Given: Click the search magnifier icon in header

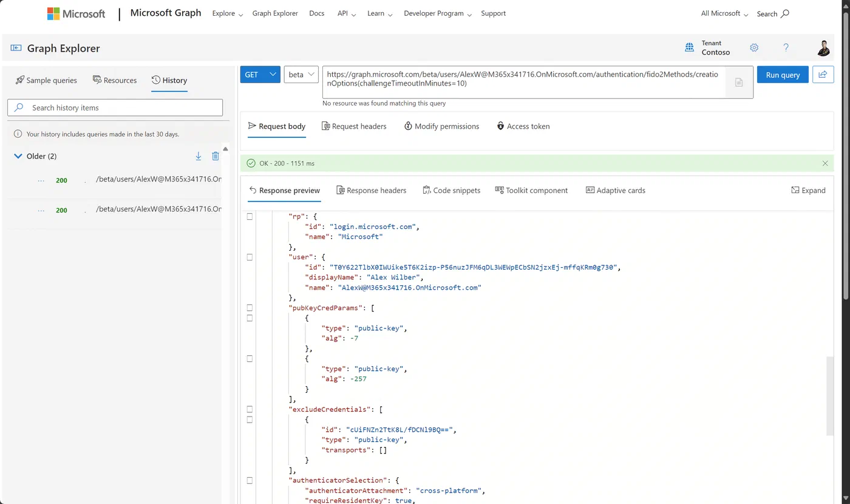Looking at the screenshot, I should 784,13.
